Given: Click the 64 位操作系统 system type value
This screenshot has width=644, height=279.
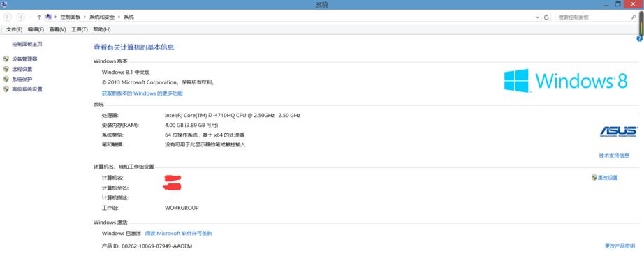Looking at the screenshot, I should [205, 135].
